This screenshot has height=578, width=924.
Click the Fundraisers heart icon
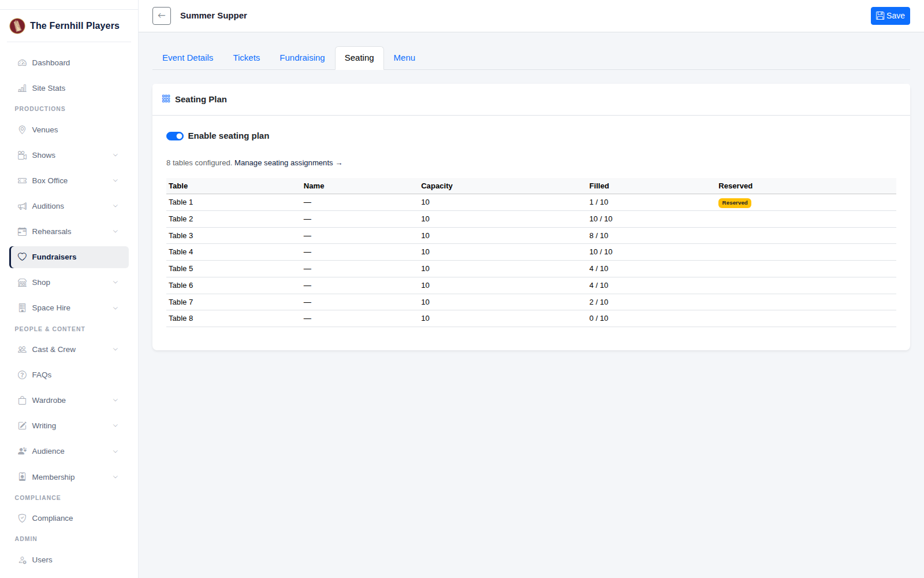pos(22,257)
